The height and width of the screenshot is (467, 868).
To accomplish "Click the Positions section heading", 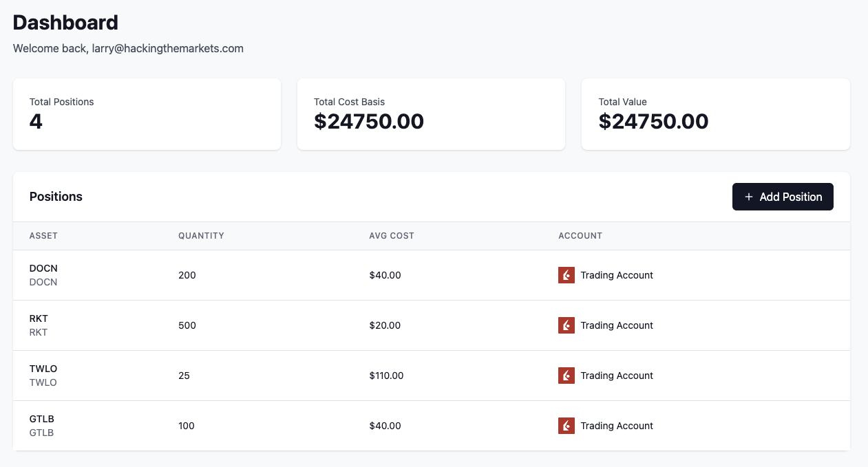I will (x=56, y=197).
